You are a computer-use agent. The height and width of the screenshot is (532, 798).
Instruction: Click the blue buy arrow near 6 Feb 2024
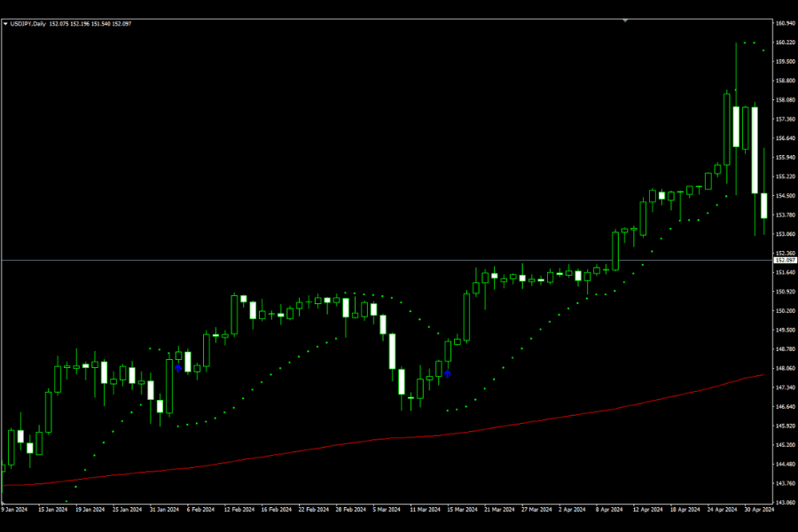(178, 367)
